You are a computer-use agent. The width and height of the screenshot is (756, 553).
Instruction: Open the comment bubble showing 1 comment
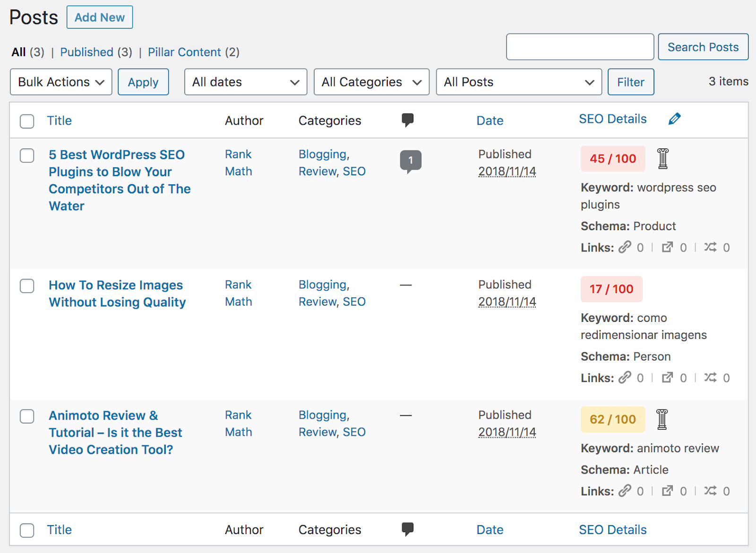pyautogui.click(x=411, y=160)
